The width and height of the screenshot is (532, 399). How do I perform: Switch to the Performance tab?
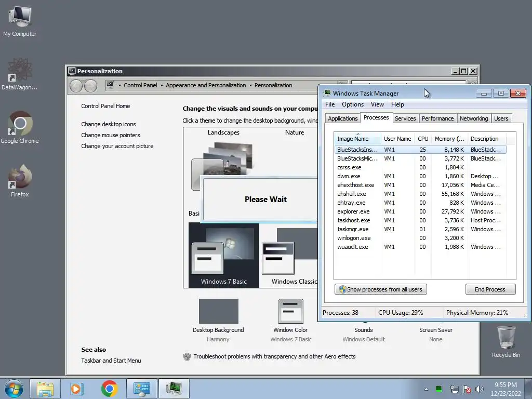437,118
